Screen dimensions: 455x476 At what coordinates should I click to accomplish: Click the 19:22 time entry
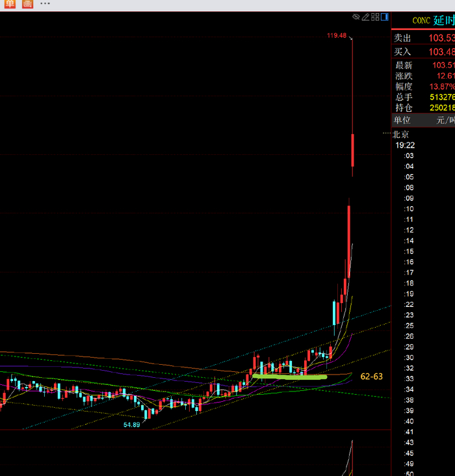(x=405, y=145)
